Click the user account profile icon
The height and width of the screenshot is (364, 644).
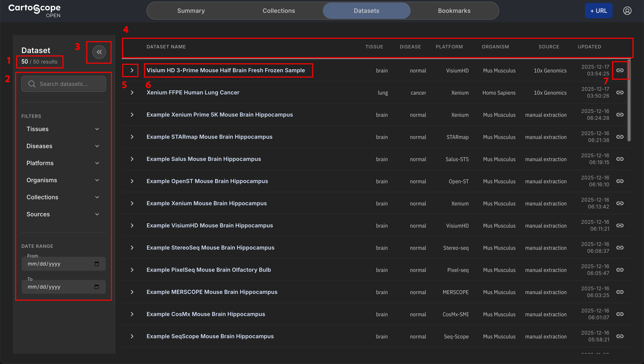(627, 11)
